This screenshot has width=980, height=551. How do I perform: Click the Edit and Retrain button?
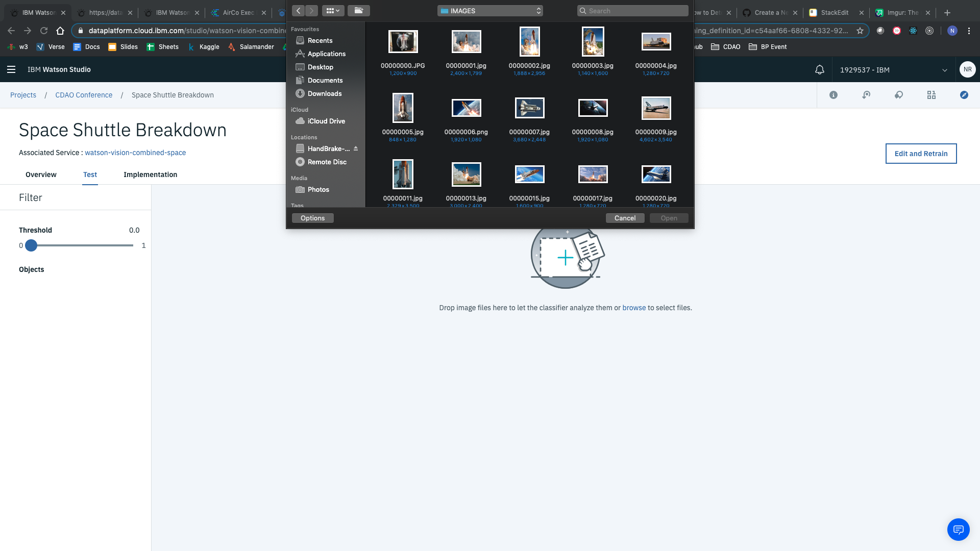(x=921, y=154)
